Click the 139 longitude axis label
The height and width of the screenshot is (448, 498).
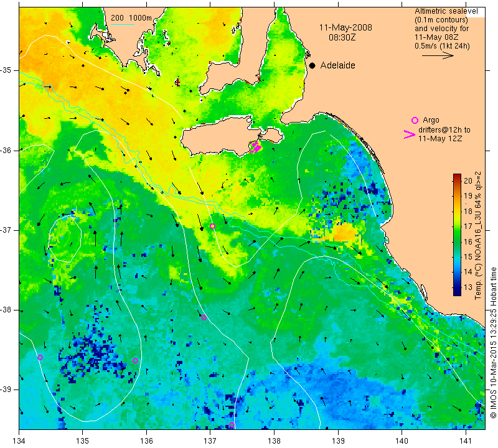point(338,441)
